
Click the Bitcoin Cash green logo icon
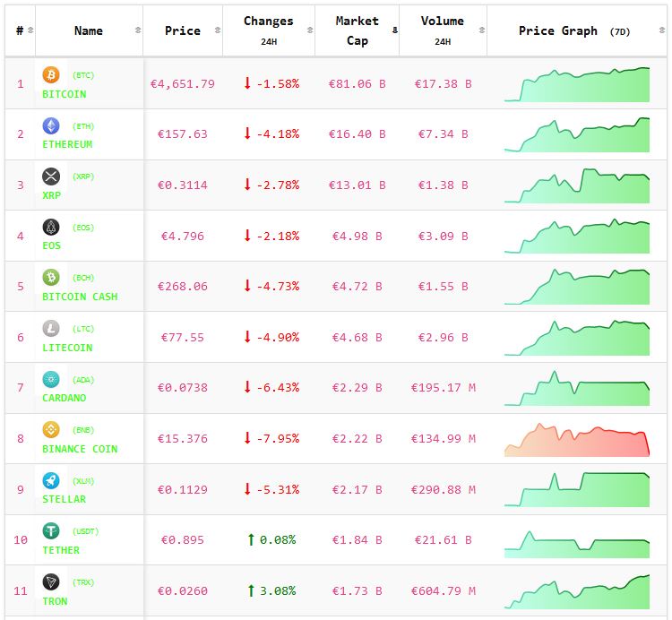(51, 278)
